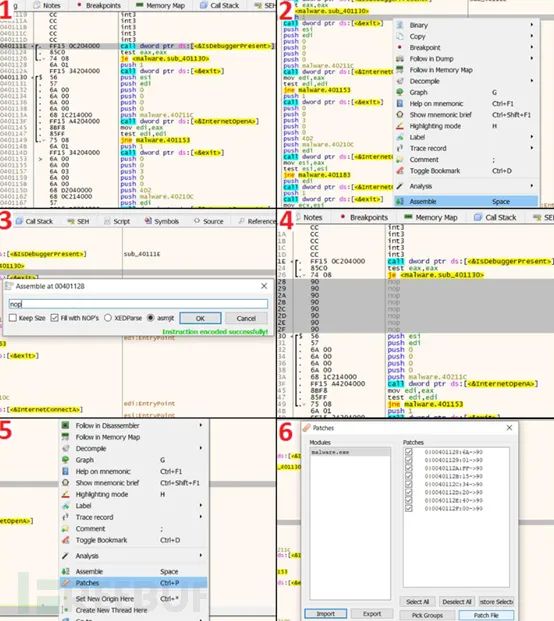The image size is (554, 621).
Task: Expand Label submenu in menu listing Patches
Action: tap(201, 506)
